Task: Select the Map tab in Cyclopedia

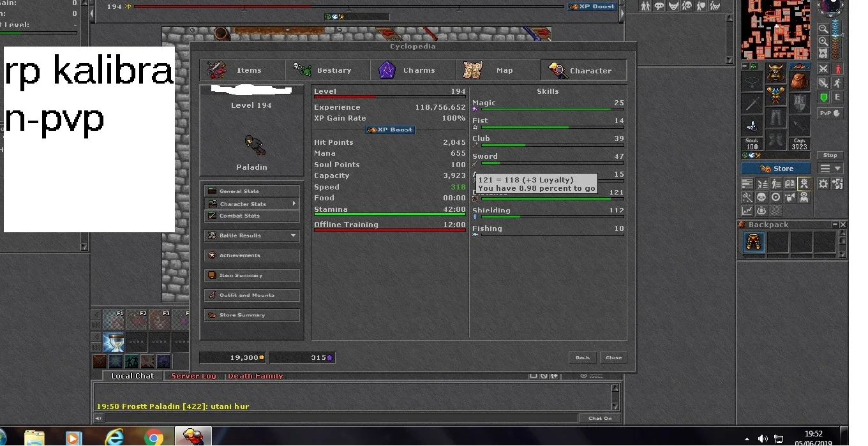Action: (498, 70)
